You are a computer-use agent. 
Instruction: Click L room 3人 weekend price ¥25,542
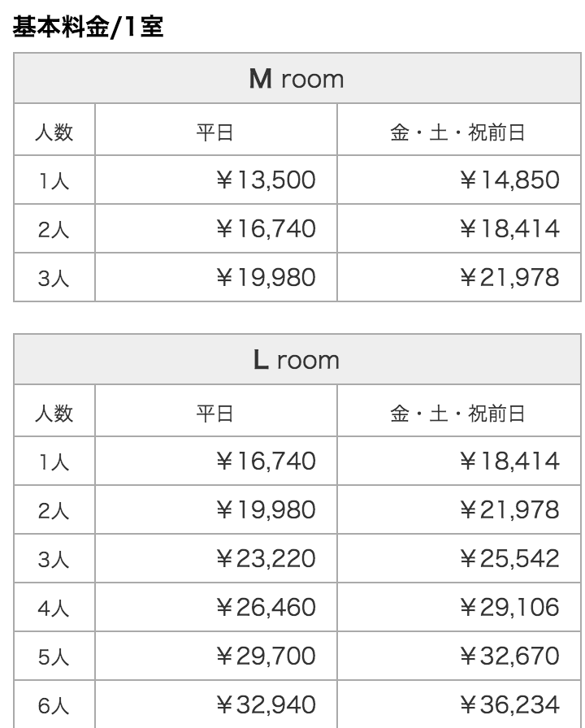(509, 558)
